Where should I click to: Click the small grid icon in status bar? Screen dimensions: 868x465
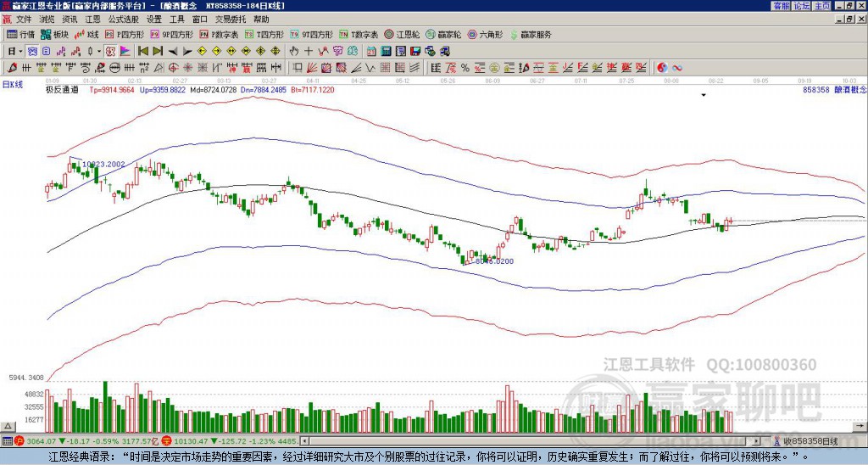tap(7, 441)
